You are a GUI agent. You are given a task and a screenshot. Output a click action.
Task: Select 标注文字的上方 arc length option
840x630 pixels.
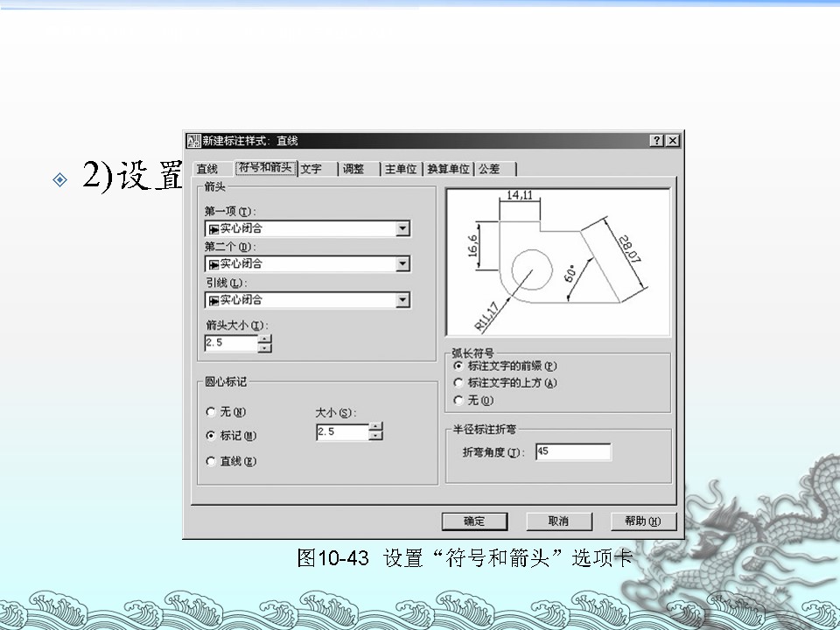pos(458,382)
